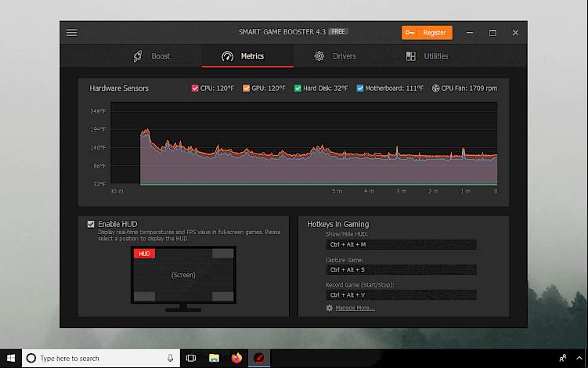Minimize the Smart Game Booster window
This screenshot has width=588, height=368.
470,33
